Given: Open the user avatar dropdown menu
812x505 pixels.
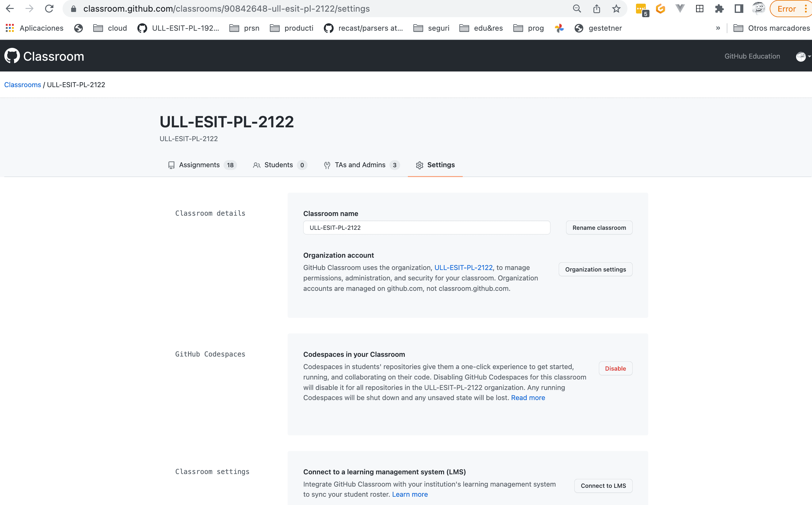Looking at the screenshot, I should [803, 56].
